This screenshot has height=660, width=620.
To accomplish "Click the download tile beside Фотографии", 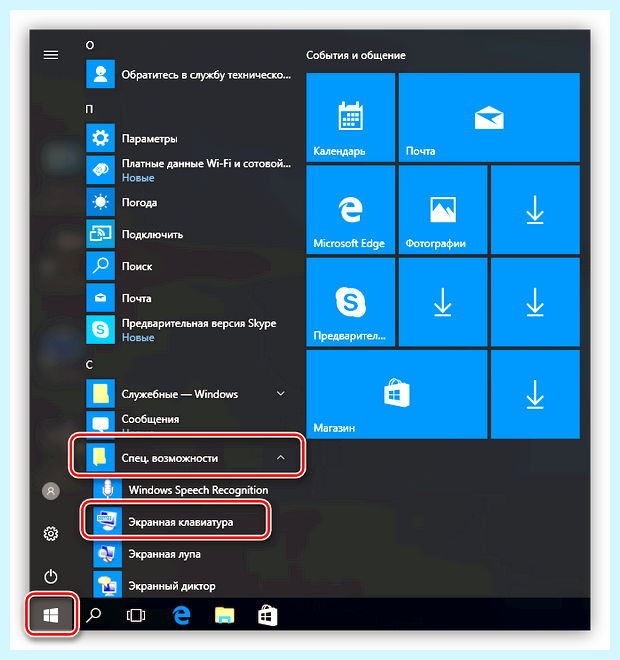I will [535, 210].
